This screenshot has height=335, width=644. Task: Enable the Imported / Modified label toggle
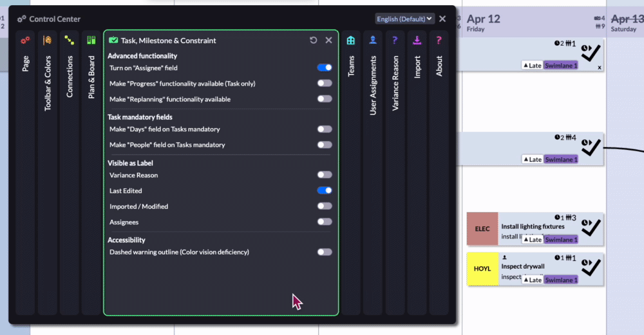pos(325,206)
